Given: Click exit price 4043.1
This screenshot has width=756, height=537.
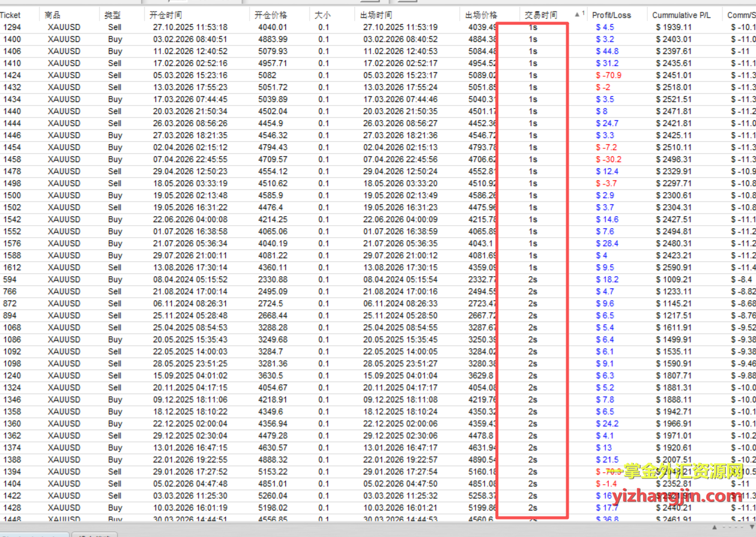Looking at the screenshot, I should [x=480, y=243].
